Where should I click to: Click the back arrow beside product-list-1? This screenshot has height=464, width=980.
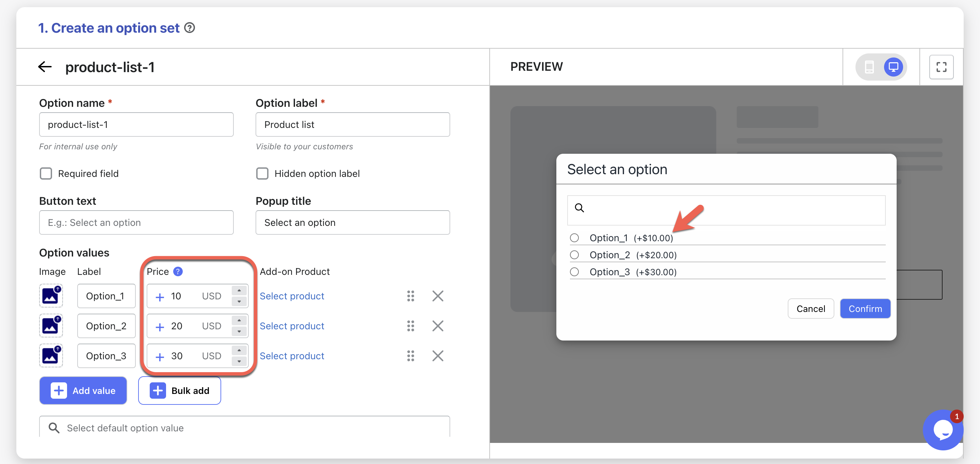pyautogui.click(x=45, y=67)
